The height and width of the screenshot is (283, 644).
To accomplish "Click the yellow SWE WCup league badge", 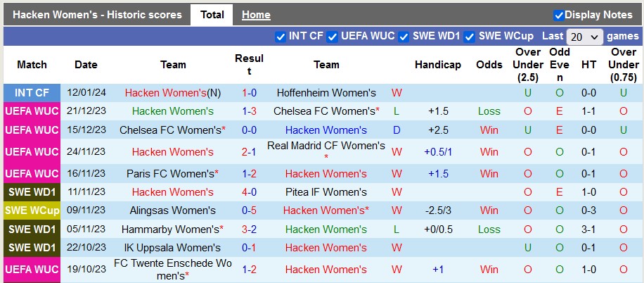I will pyautogui.click(x=32, y=210).
